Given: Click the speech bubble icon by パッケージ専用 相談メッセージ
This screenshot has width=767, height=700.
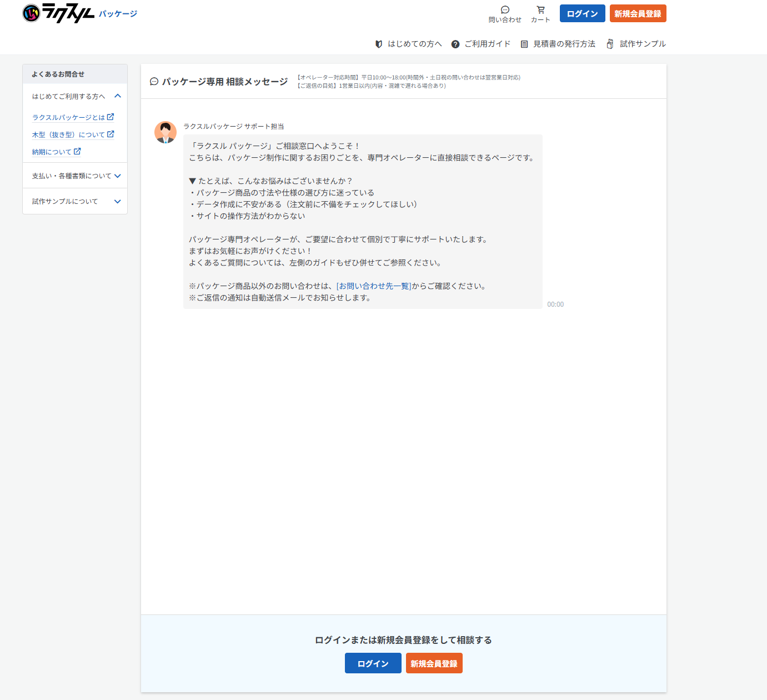Looking at the screenshot, I should tap(154, 82).
